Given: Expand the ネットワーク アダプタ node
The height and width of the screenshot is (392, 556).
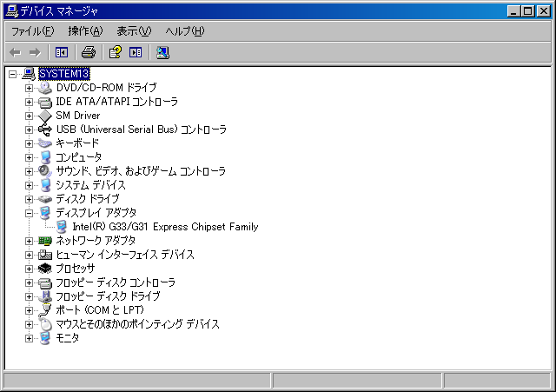Looking at the screenshot, I should [29, 242].
